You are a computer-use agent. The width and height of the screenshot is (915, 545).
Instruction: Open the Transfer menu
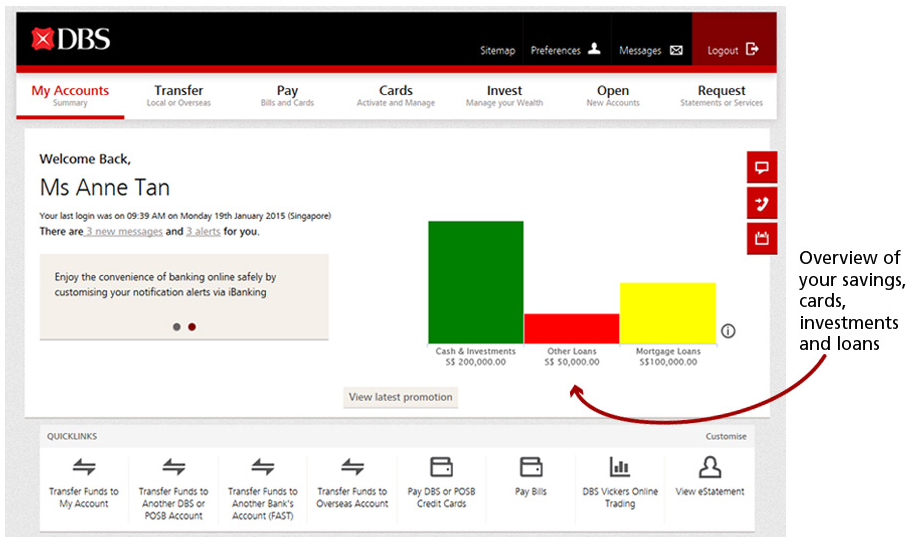tap(179, 95)
